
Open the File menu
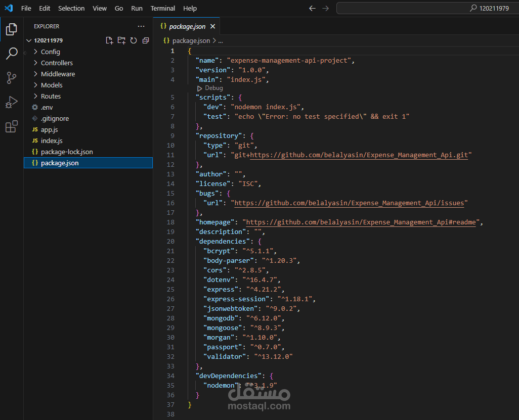coord(26,8)
